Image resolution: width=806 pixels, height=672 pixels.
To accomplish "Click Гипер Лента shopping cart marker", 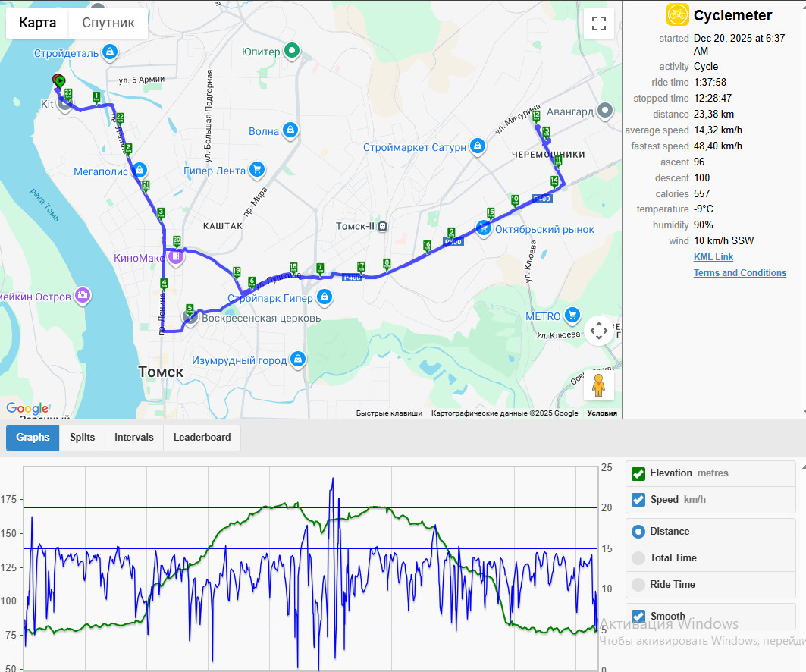I will coord(257,170).
